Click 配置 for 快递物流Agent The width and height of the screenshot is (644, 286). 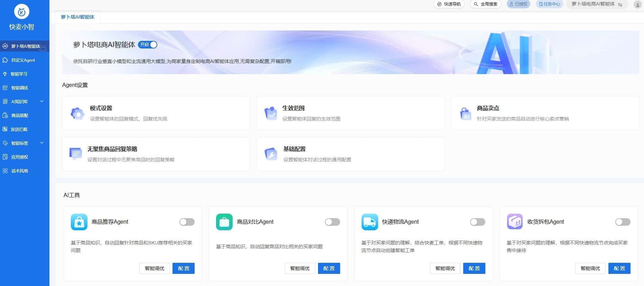click(x=474, y=268)
